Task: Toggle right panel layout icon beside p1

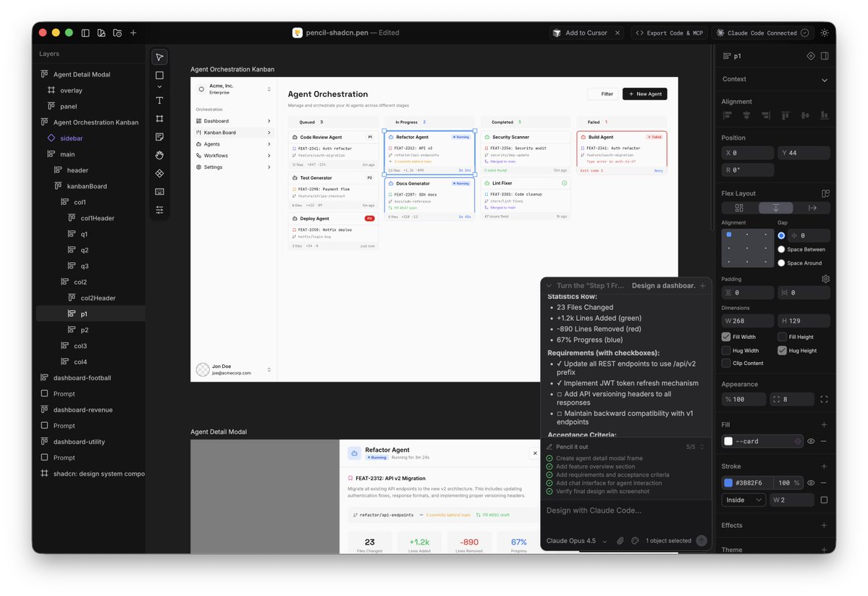Action: (x=825, y=56)
